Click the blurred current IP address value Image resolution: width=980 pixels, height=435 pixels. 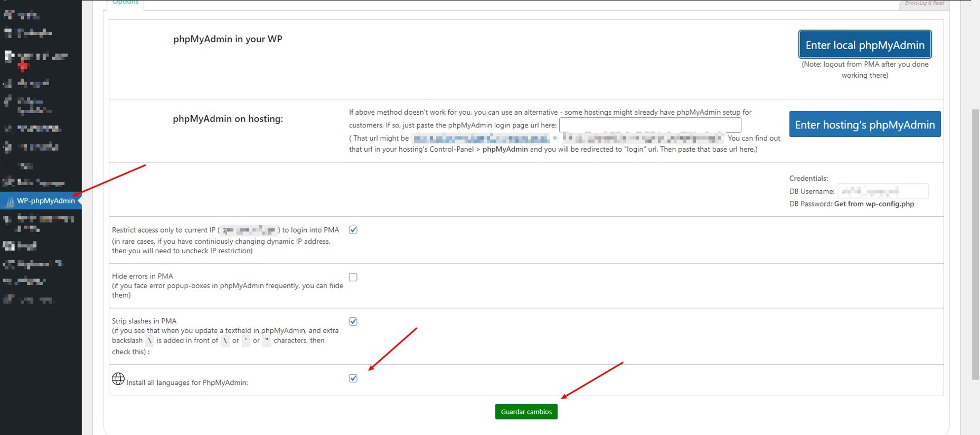coord(249,230)
